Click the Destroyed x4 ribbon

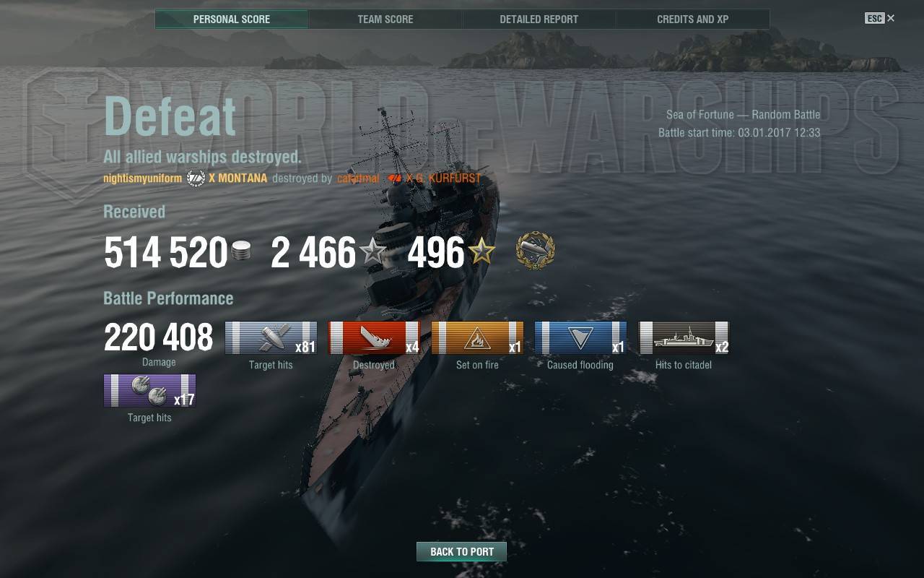click(x=374, y=337)
